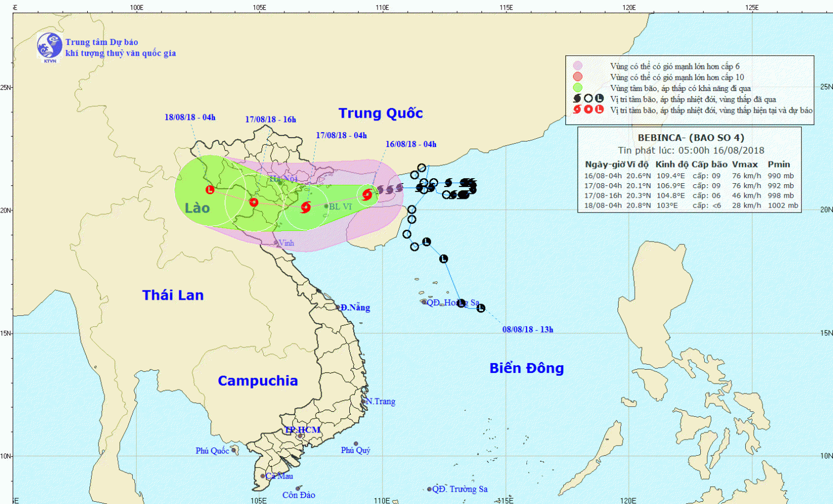Click the 'cấp: <6' storm level cell

(707, 205)
